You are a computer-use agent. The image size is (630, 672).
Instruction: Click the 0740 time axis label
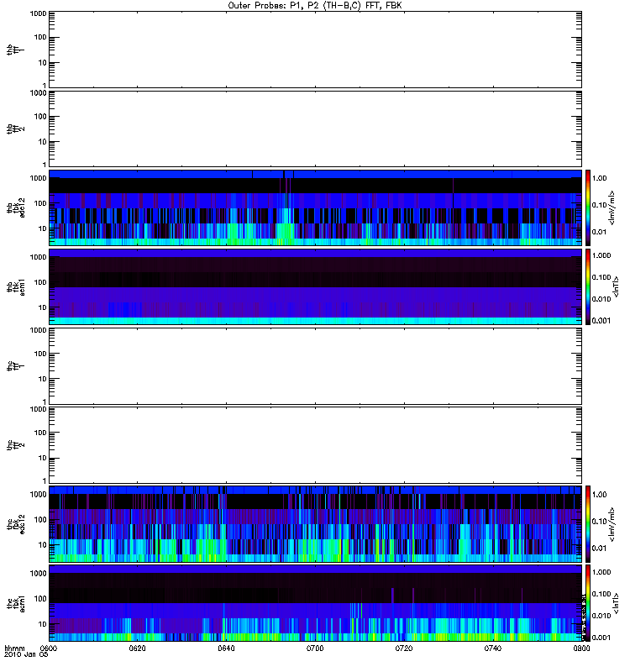493,648
